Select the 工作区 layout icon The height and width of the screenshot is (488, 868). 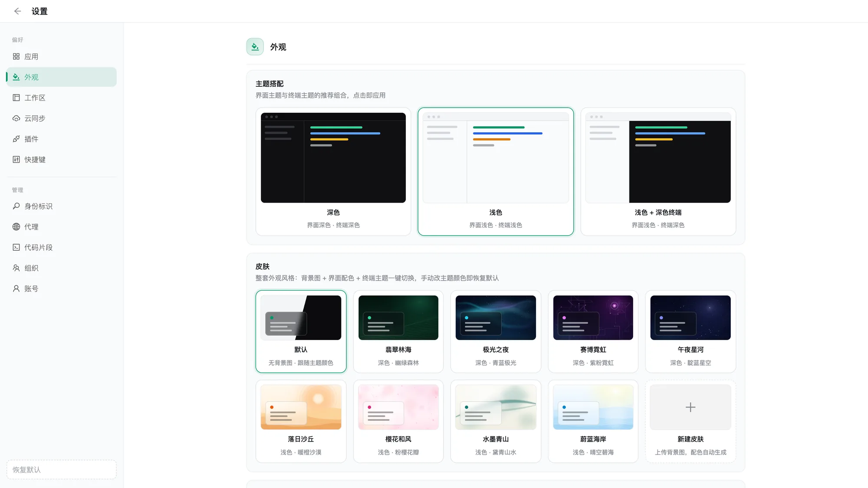coord(16,98)
